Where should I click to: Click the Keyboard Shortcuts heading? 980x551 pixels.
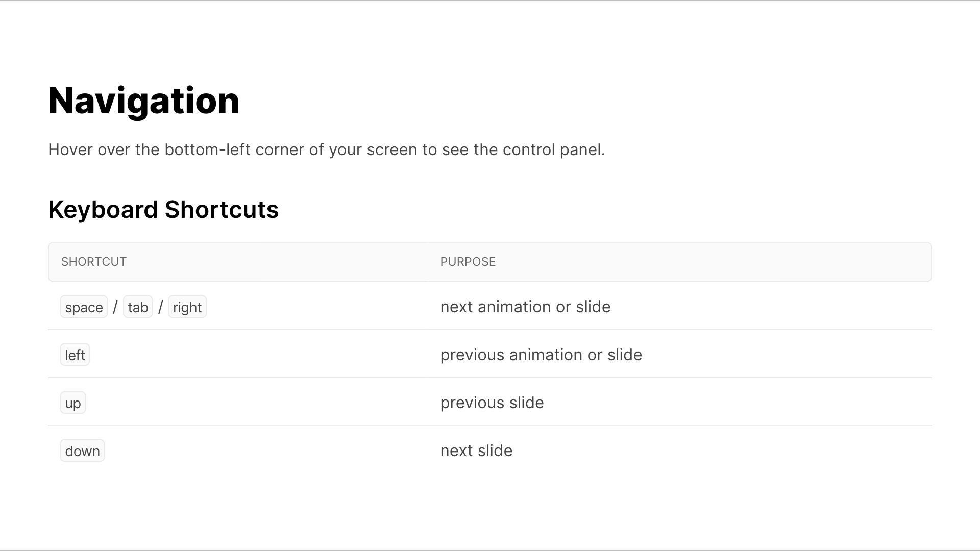tap(163, 209)
